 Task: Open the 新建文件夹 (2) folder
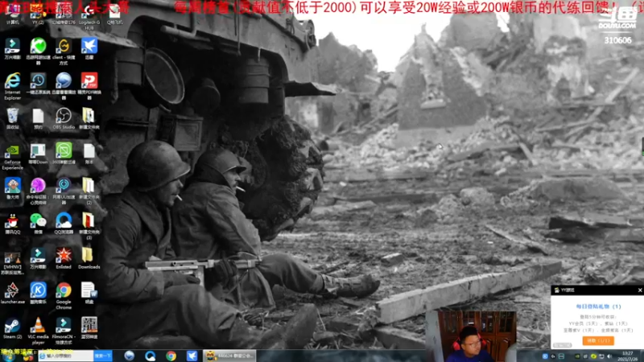[x=89, y=191]
